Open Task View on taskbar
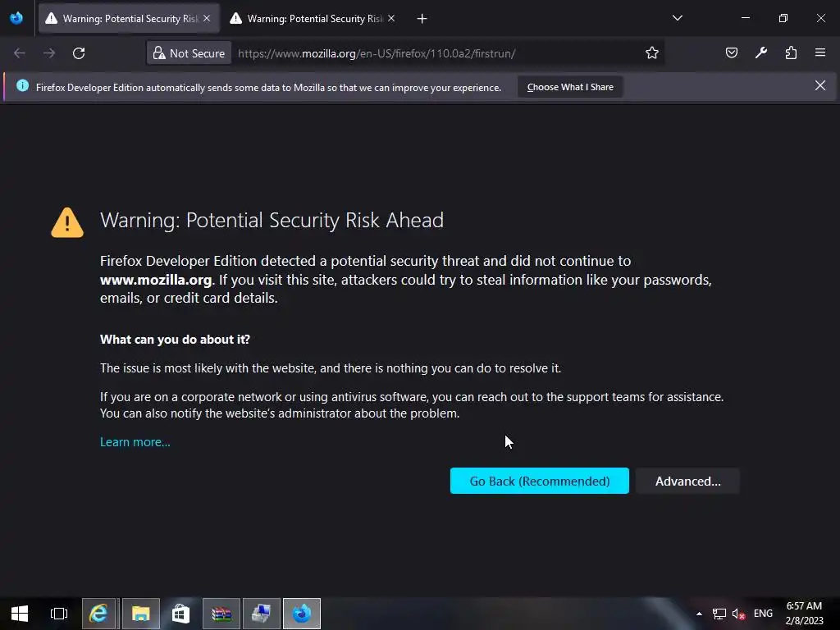Screen dimensions: 840x630 point(59,614)
